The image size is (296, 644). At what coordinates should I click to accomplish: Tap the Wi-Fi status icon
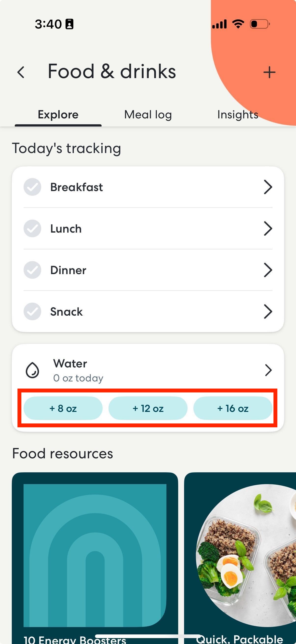coord(238,24)
